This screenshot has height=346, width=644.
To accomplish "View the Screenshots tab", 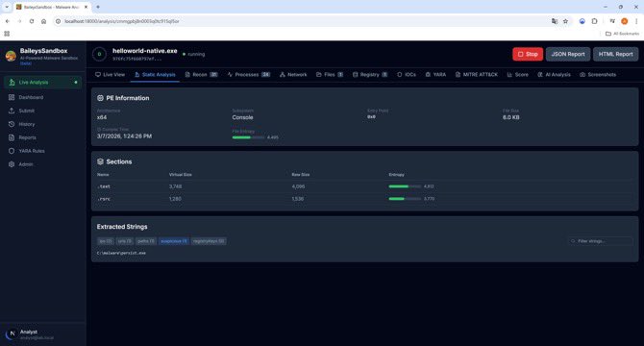I will pos(598,75).
